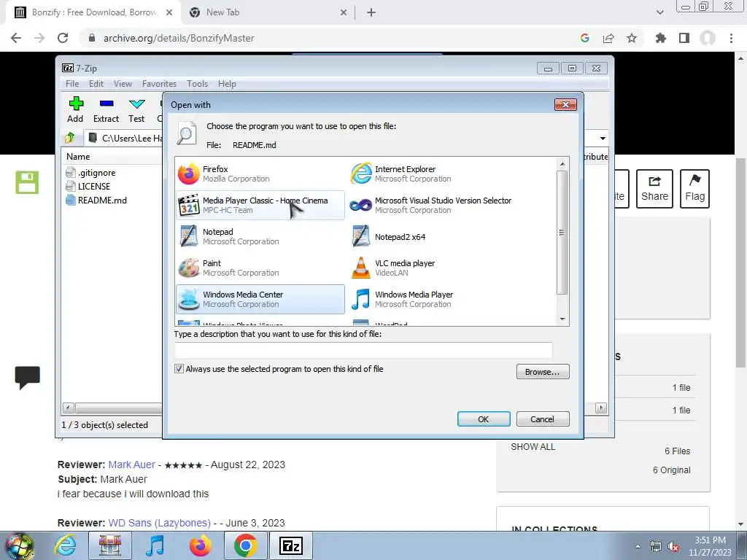Close the Open with dialog
747x560 pixels.
(565, 105)
